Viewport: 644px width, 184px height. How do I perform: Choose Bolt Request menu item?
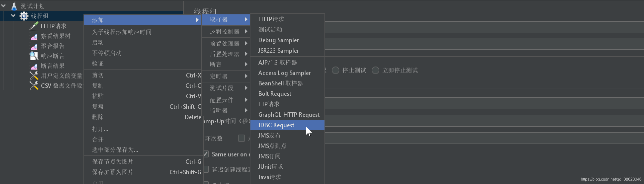(x=287, y=94)
